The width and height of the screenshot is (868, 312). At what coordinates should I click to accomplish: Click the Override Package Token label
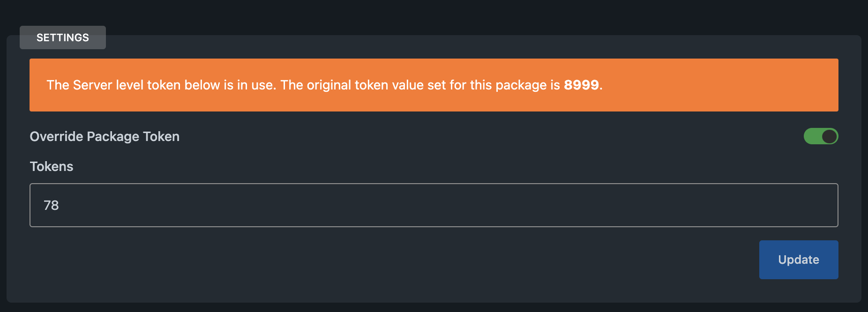(x=105, y=136)
